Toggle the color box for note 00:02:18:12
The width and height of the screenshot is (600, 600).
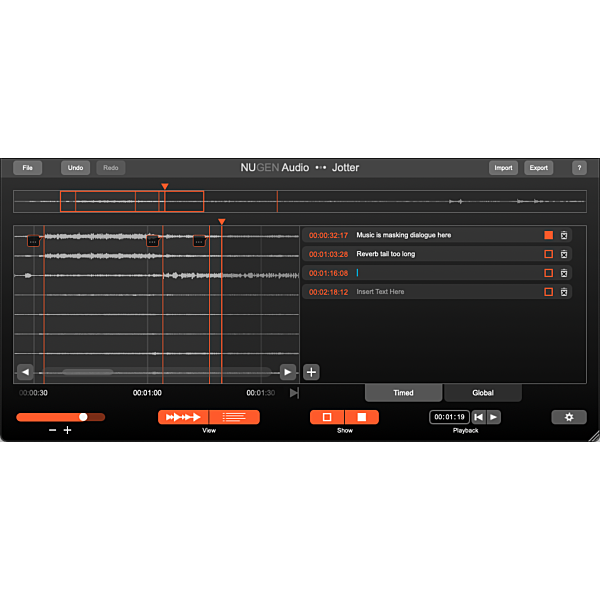548,292
